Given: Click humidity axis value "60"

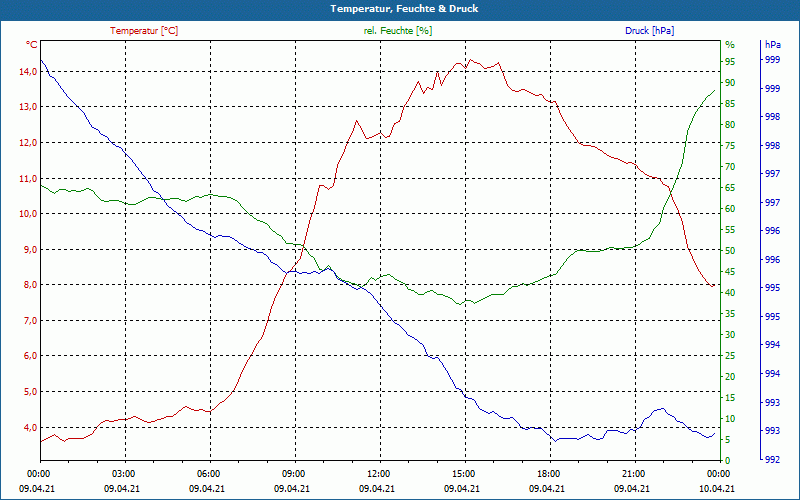Looking at the screenshot, I should tap(730, 209).
